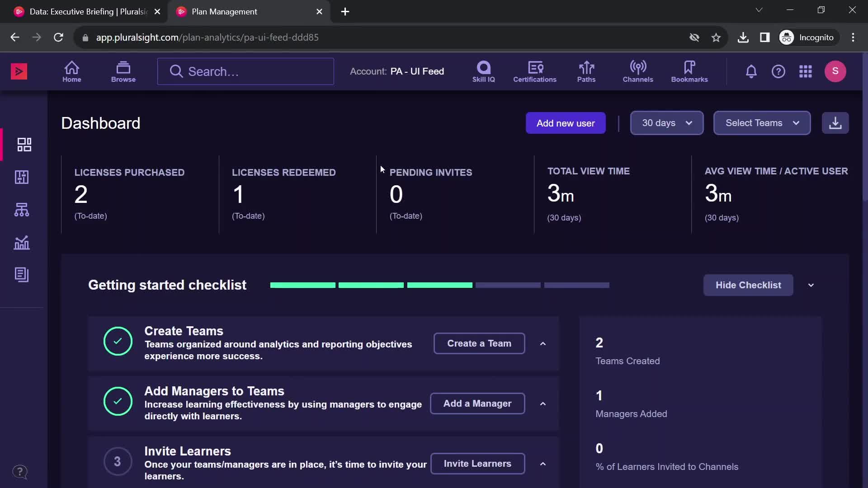This screenshot has width=868, height=488.
Task: Expand chevron next to Hide Checklist
Action: [x=811, y=285]
